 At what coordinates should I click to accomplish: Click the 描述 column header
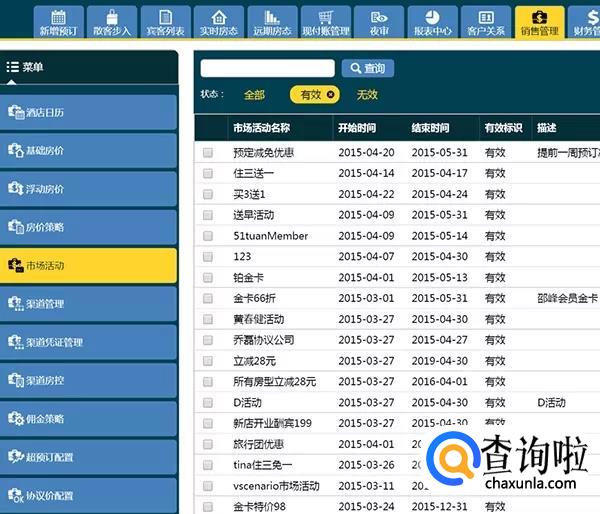(546, 128)
